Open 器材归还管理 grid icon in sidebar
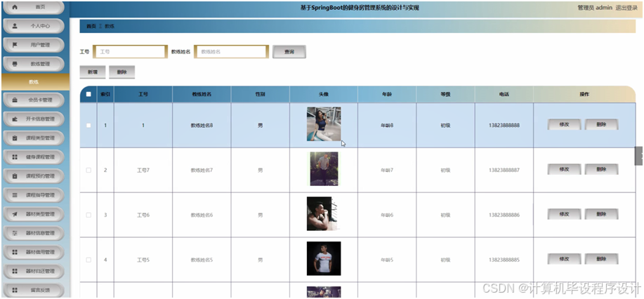The width and height of the screenshot is (644, 299). [15, 271]
